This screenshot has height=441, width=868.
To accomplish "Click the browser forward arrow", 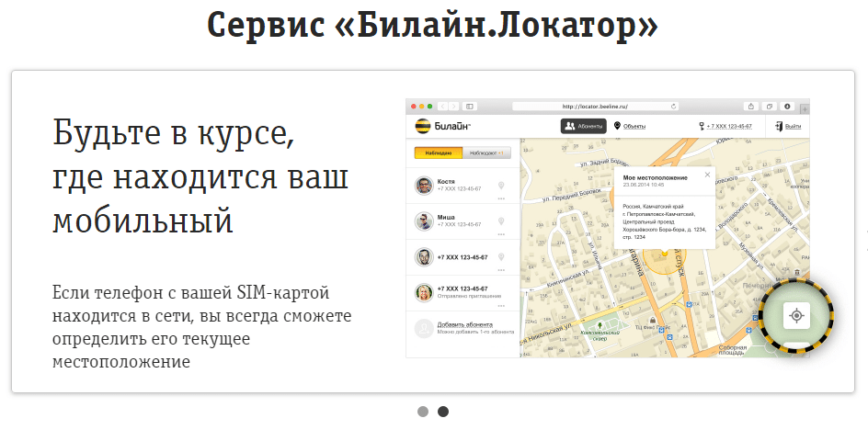I will 454,107.
